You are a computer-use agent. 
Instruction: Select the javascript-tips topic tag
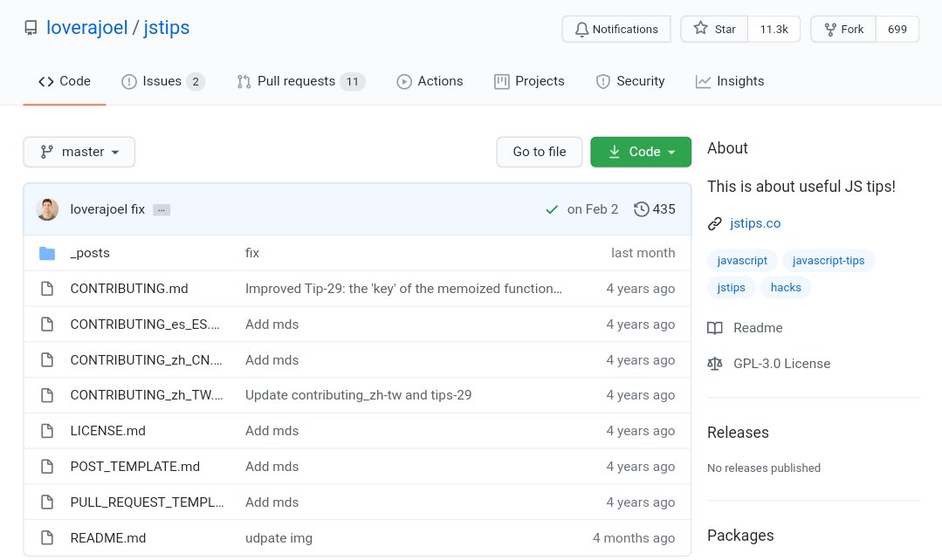pos(829,261)
